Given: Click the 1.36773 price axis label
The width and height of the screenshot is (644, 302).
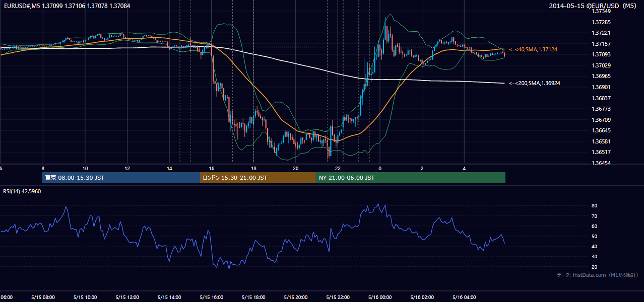Looking at the screenshot, I should [601, 109].
